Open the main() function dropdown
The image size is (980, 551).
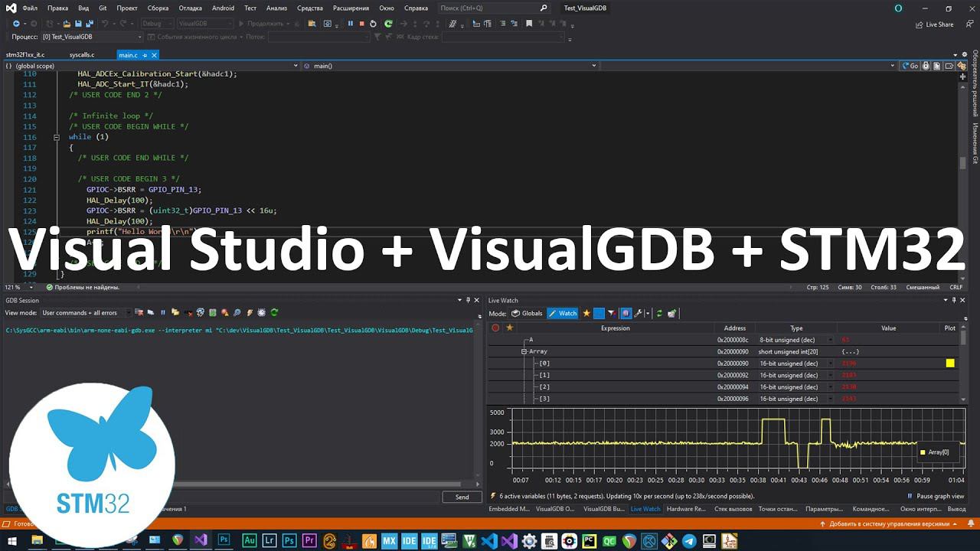pyautogui.click(x=451, y=66)
